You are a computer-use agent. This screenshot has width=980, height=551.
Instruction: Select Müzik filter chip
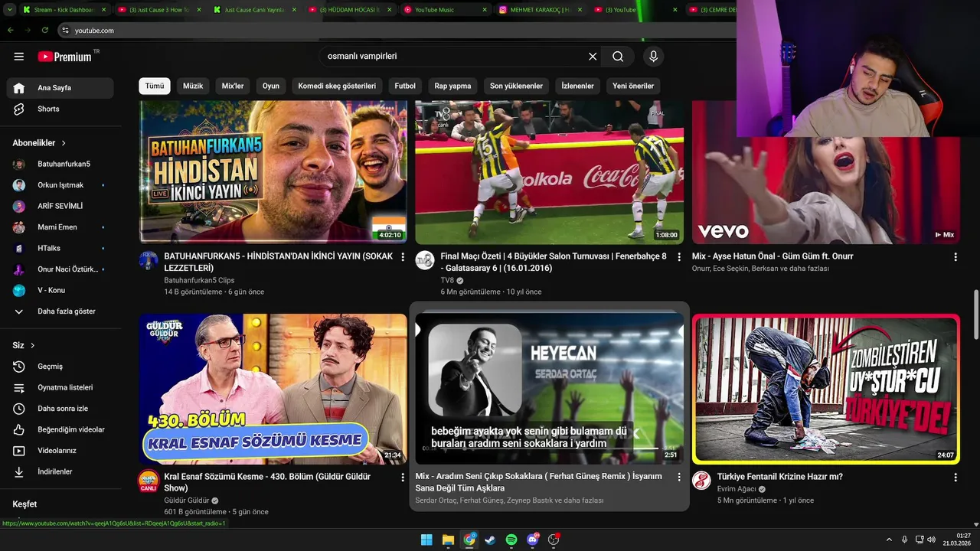[x=193, y=86]
